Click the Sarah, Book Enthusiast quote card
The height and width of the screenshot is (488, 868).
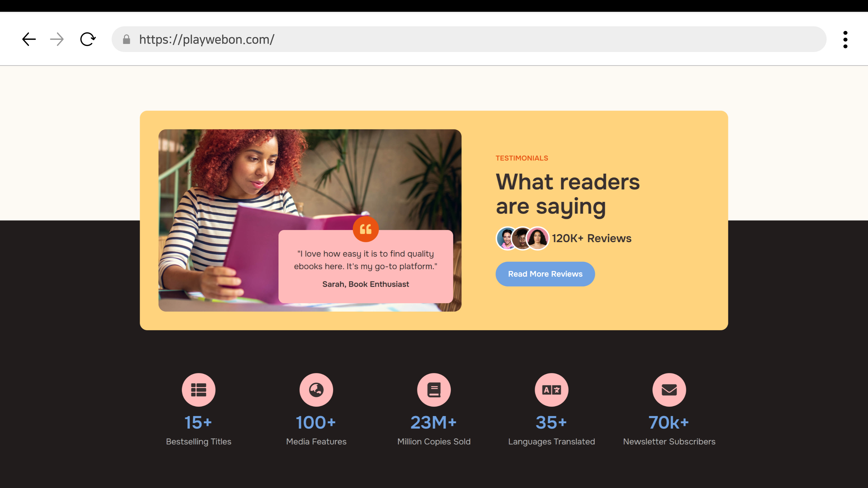tap(366, 267)
